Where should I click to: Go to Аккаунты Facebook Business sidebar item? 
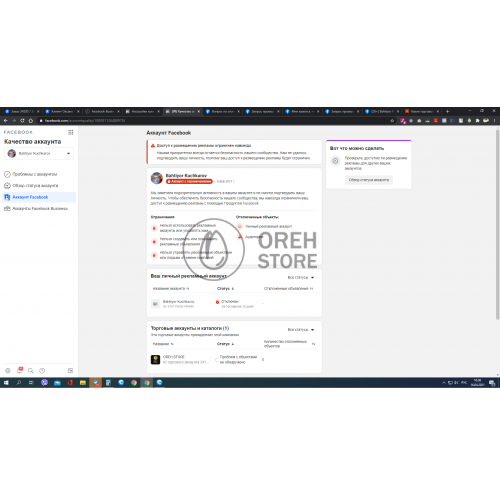pyautogui.click(x=36, y=208)
